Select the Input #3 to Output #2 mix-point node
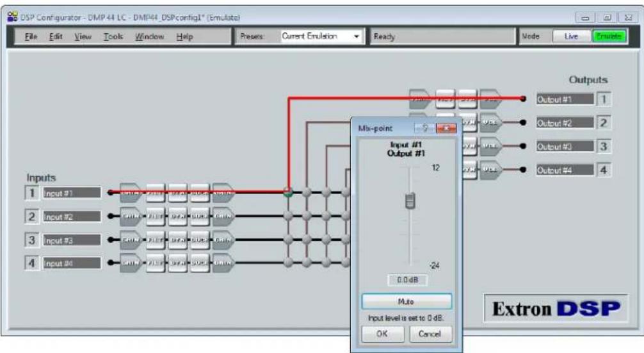 pyautogui.click(x=307, y=239)
